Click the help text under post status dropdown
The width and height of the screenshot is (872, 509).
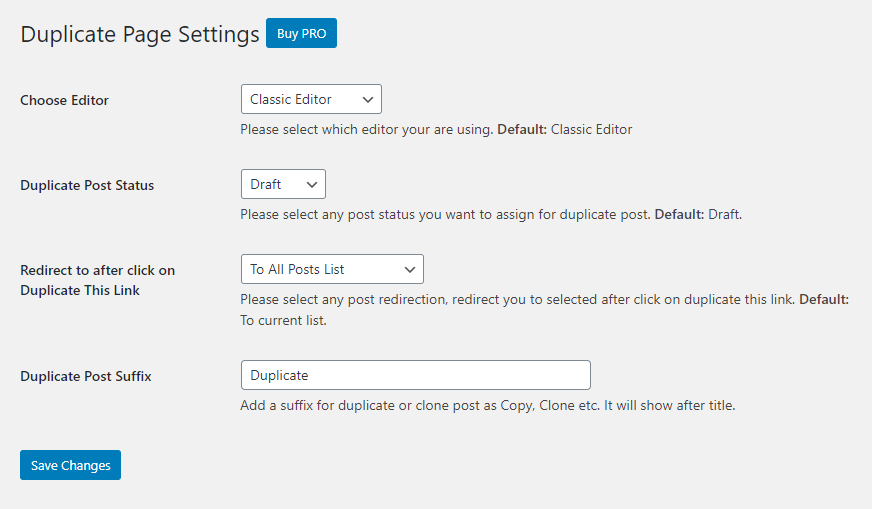[446, 214]
